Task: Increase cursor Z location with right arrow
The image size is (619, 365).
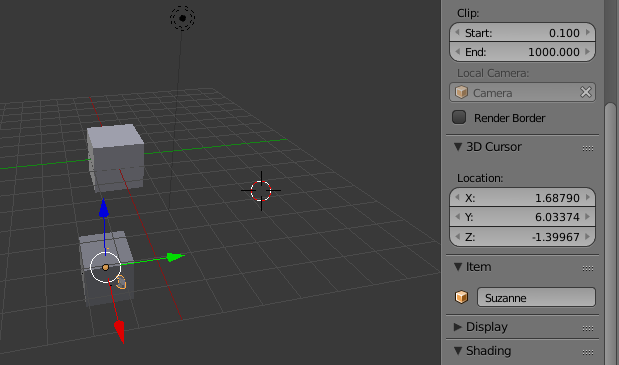Action: point(588,237)
